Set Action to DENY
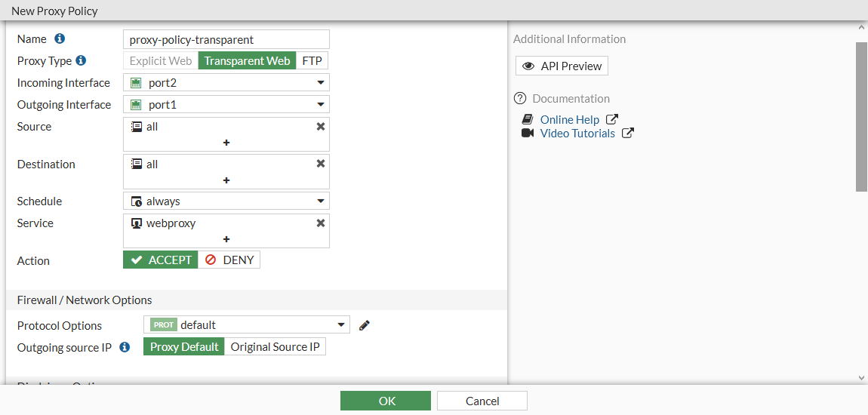 229,260
